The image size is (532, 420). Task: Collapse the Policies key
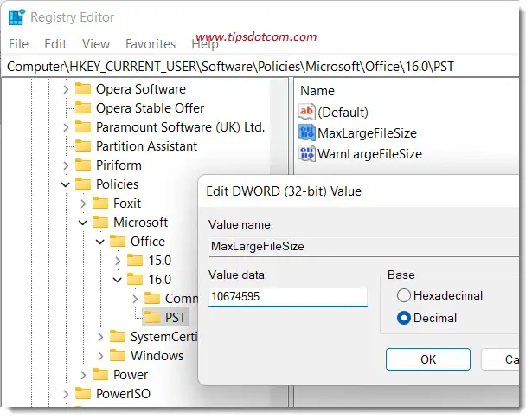pos(66,184)
